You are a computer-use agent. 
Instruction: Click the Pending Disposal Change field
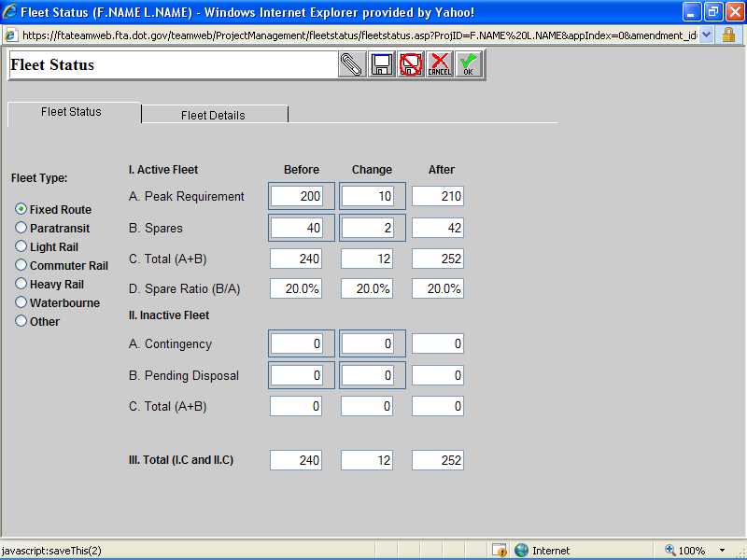click(x=368, y=375)
